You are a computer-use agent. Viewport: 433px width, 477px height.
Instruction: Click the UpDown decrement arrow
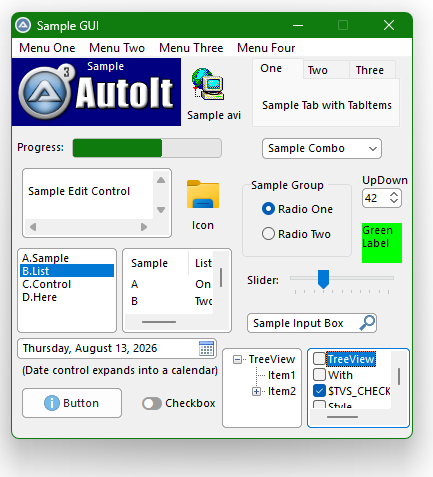coord(394,201)
